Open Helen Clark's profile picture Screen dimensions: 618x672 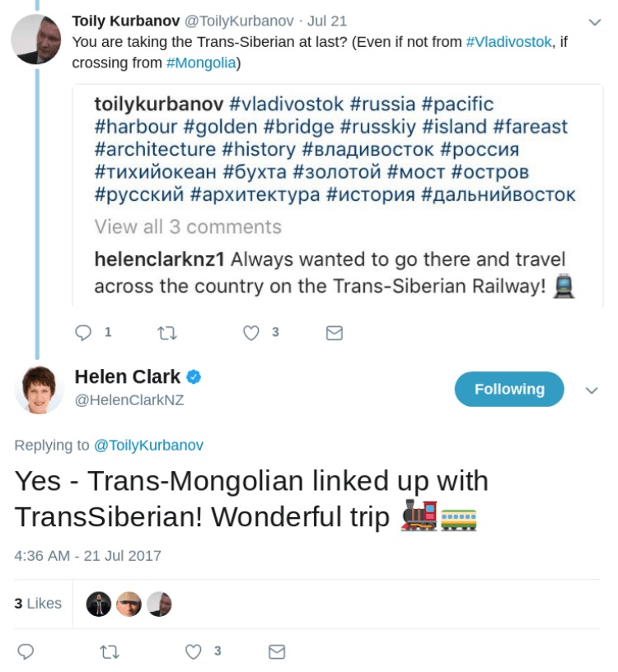(x=39, y=389)
